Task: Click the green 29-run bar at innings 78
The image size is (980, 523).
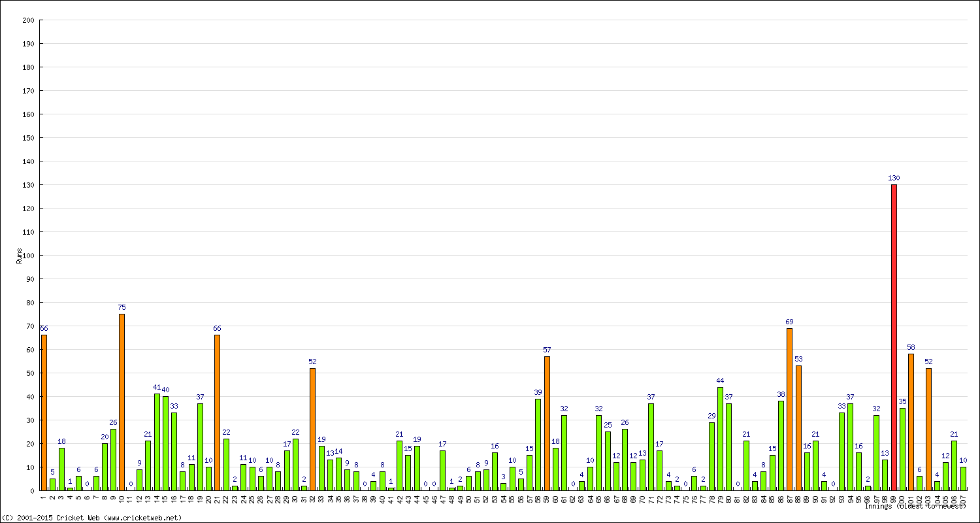Action: click(711, 456)
